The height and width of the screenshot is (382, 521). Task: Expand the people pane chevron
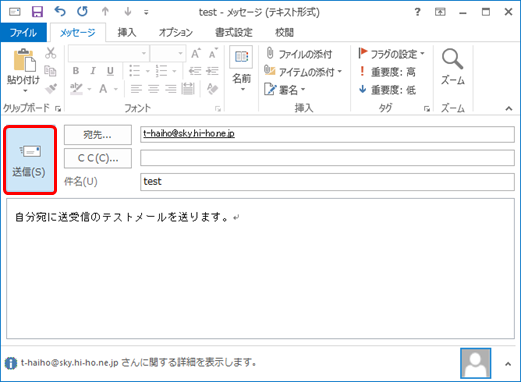coord(508,364)
